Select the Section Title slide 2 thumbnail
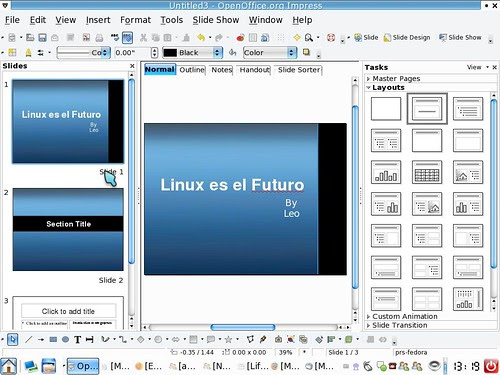The width and height of the screenshot is (500, 375). tap(68, 230)
